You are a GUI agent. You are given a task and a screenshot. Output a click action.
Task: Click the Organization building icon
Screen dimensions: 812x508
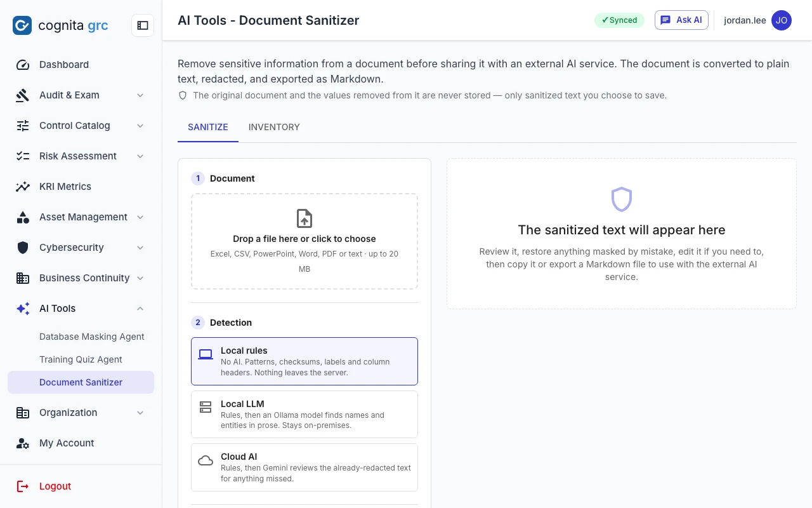point(23,413)
